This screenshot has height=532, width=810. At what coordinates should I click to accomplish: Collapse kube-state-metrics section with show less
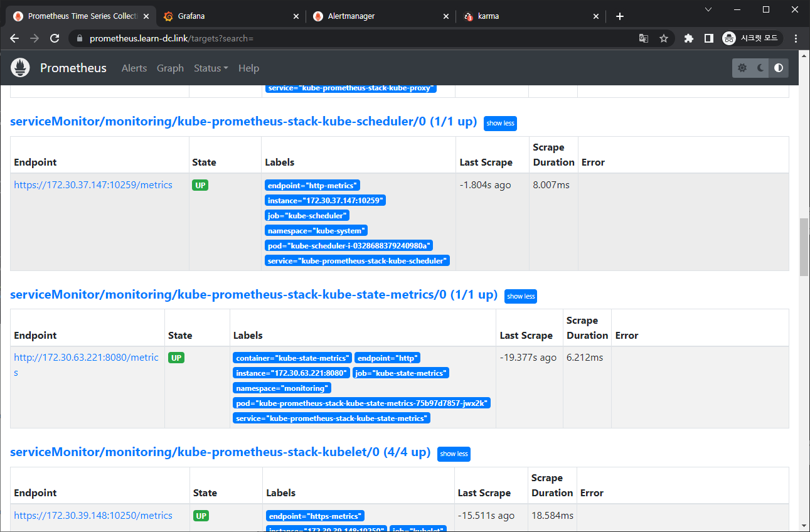coord(521,296)
